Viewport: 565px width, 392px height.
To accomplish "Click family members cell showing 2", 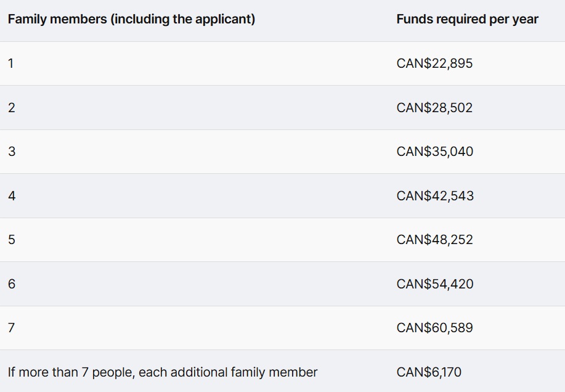I will click(x=12, y=108).
